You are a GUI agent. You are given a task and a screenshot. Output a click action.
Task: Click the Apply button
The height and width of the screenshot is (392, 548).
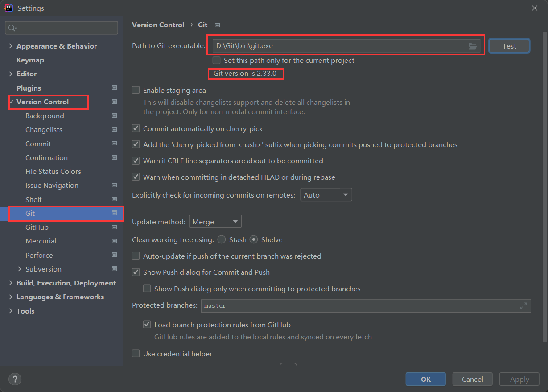click(x=519, y=379)
